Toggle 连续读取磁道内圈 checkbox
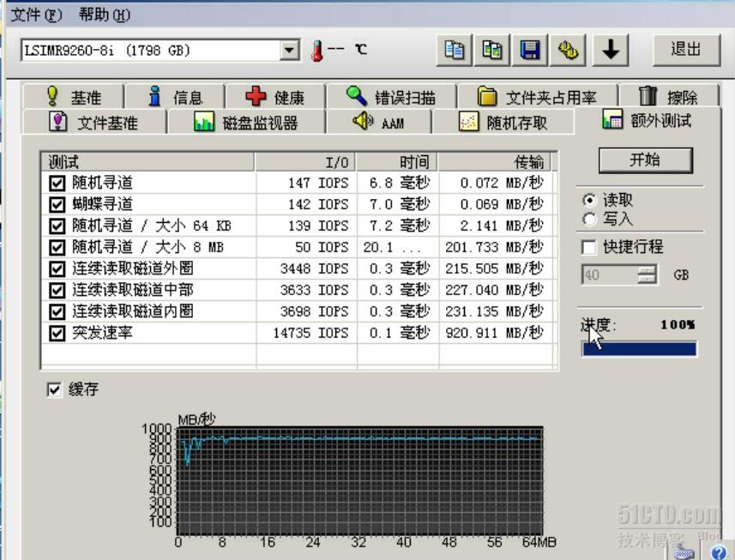 pos(57,311)
